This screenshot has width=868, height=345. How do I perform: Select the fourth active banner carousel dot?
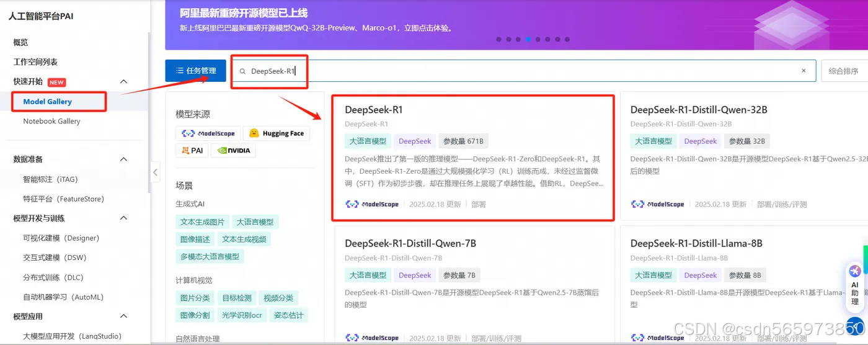528,39
